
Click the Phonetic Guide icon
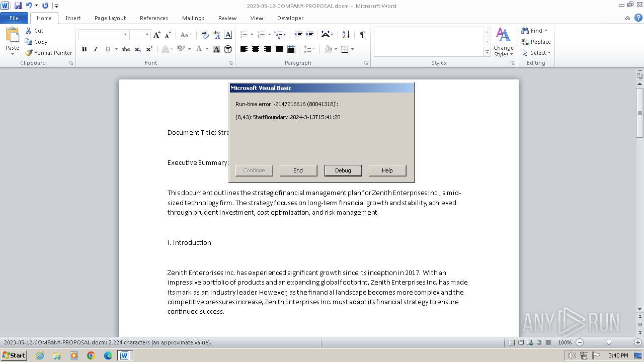216,35
